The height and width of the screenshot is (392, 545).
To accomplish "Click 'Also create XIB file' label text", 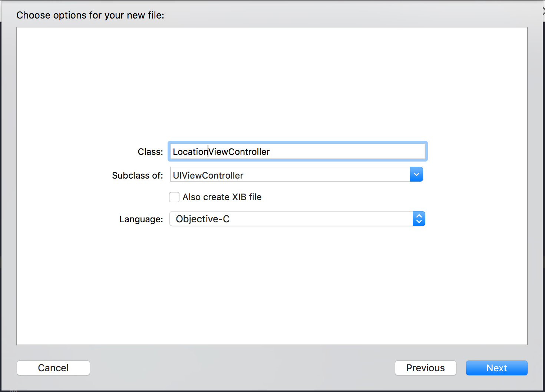I will 222,197.
